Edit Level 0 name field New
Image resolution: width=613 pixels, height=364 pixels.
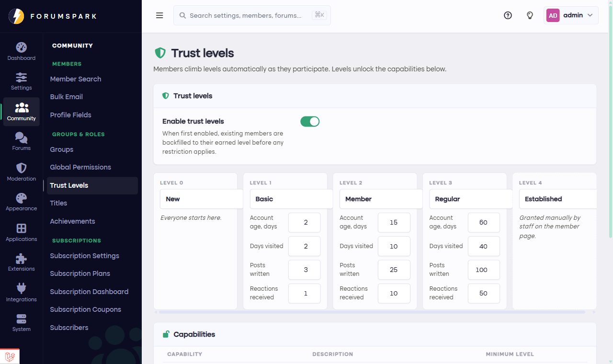pyautogui.click(x=201, y=199)
